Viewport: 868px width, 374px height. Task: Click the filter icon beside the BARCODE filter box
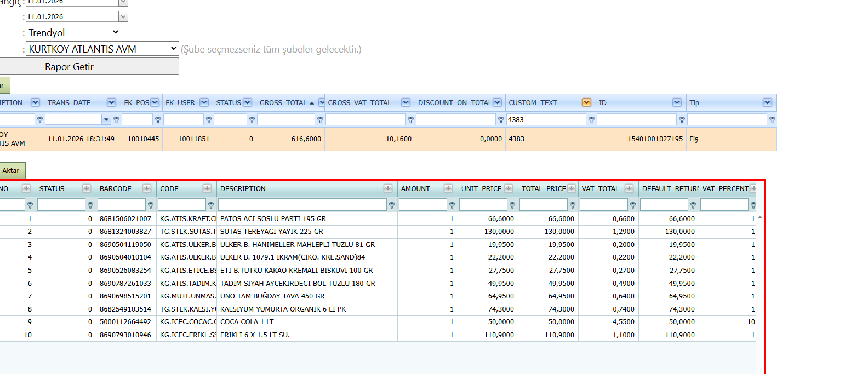(151, 205)
